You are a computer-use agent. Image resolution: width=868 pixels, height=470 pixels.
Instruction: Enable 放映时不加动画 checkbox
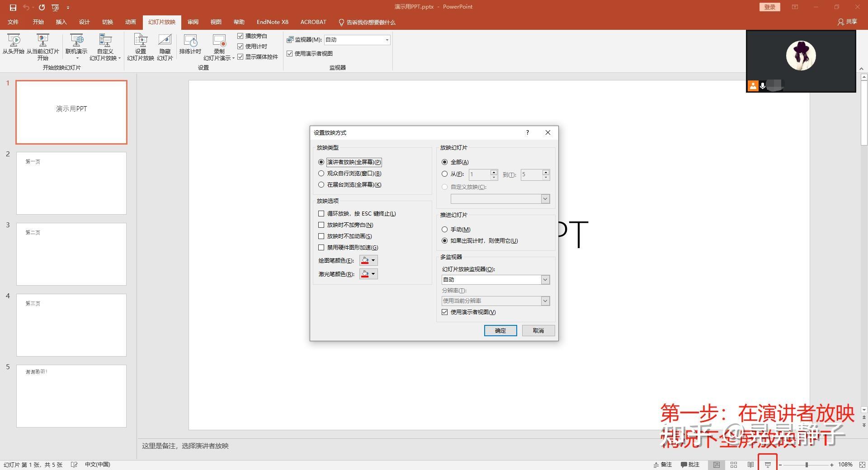(x=321, y=236)
